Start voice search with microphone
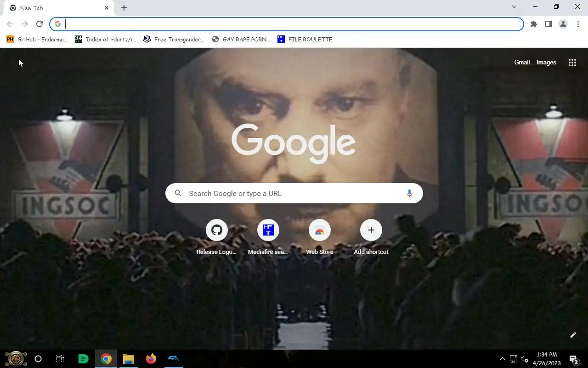 click(x=409, y=193)
